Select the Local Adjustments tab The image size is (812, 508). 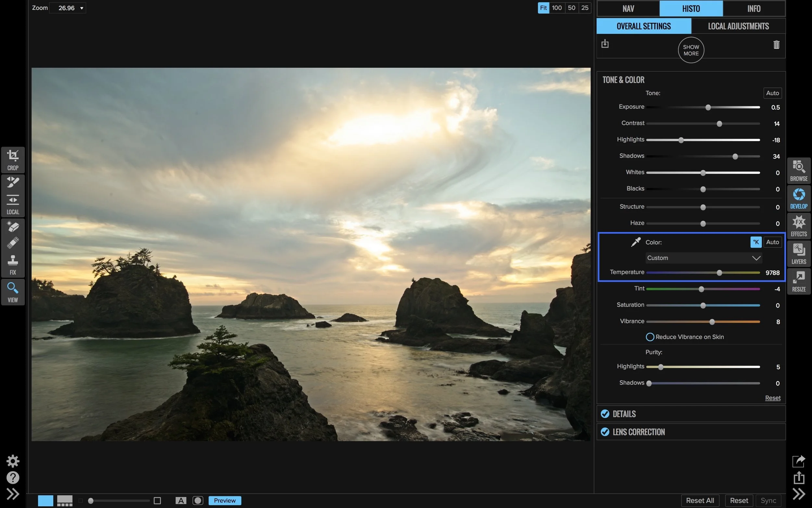tap(738, 26)
